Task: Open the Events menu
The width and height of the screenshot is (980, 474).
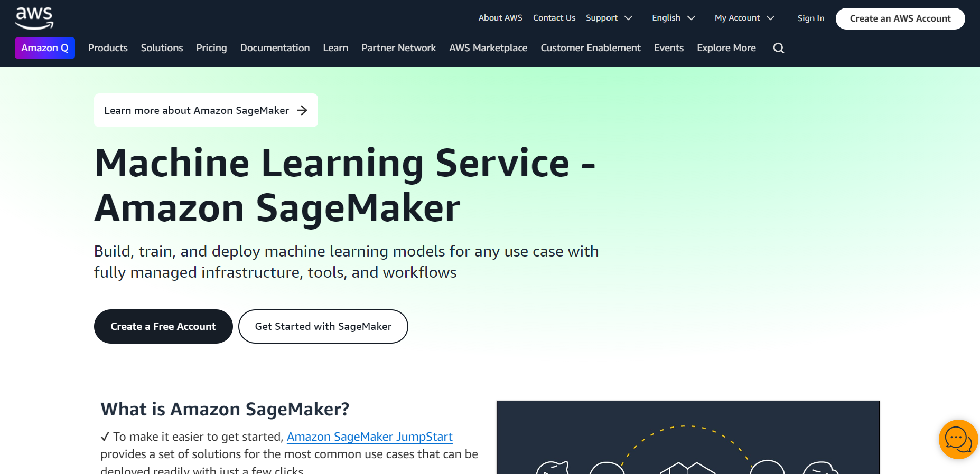Action: tap(669, 48)
